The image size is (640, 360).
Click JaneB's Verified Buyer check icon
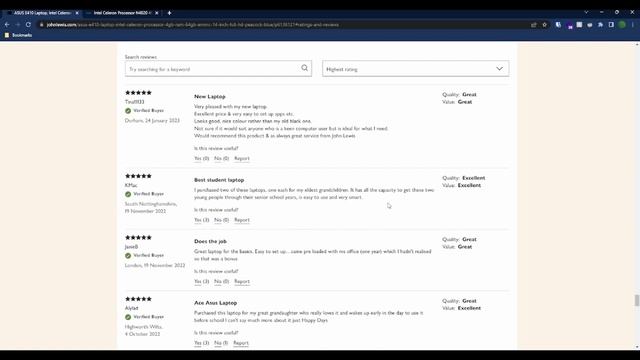128,256
